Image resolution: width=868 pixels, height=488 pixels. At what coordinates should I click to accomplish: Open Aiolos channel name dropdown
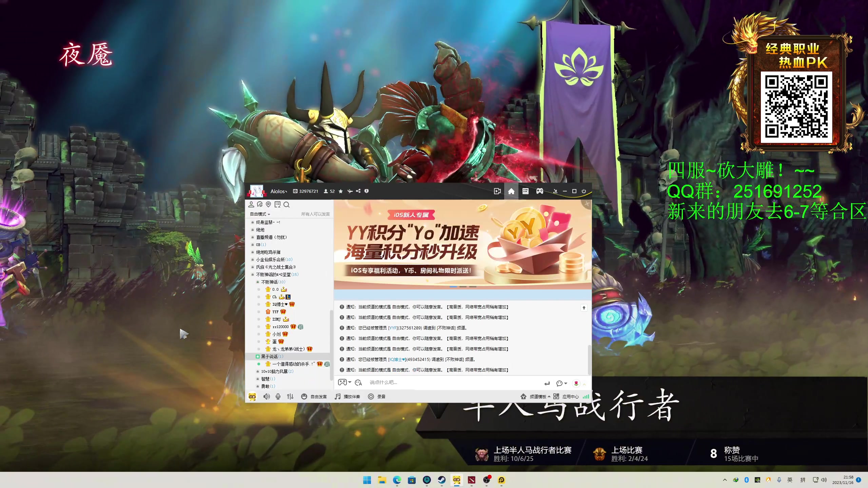pyautogui.click(x=279, y=191)
